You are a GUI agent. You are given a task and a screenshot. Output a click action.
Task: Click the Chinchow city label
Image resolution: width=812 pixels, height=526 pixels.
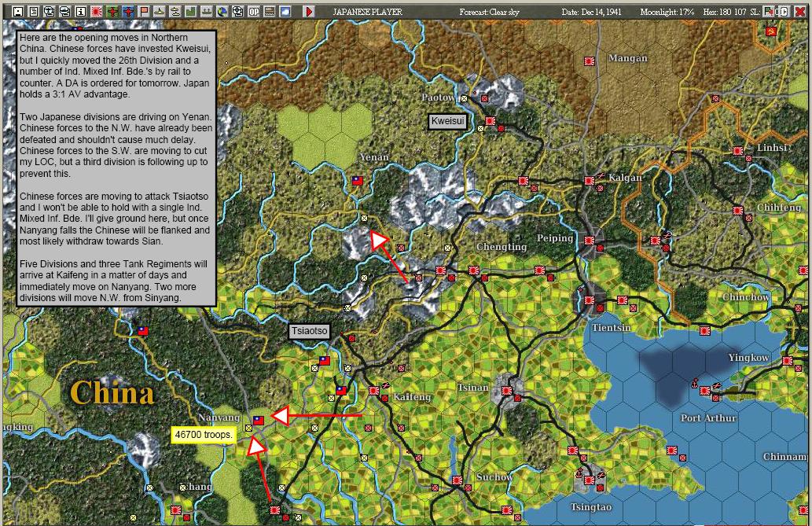(x=746, y=297)
